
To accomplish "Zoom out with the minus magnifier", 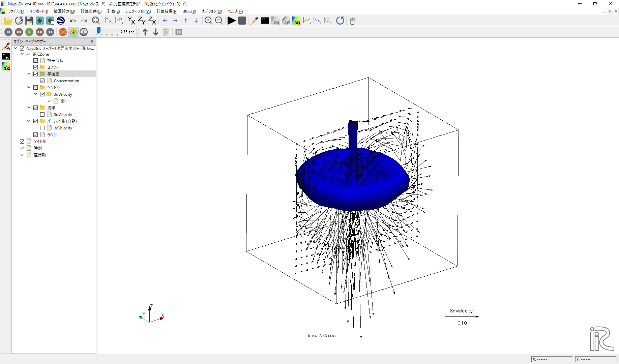I will pos(219,21).
